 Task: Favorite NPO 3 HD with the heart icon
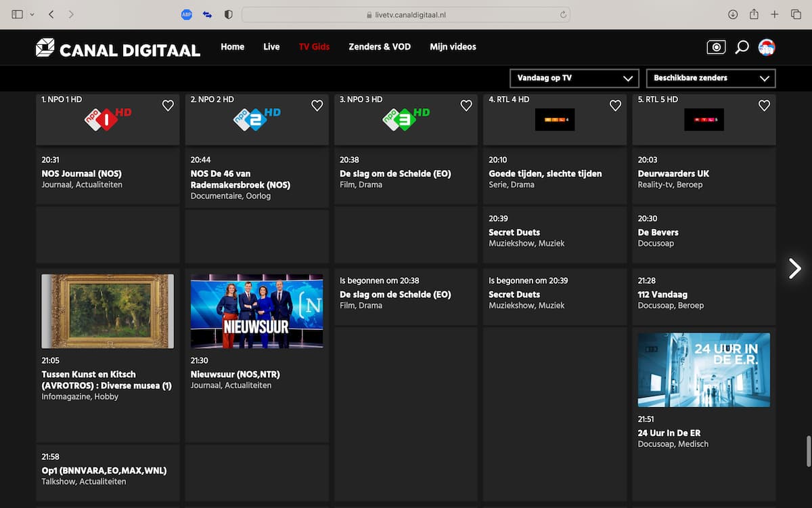(466, 106)
